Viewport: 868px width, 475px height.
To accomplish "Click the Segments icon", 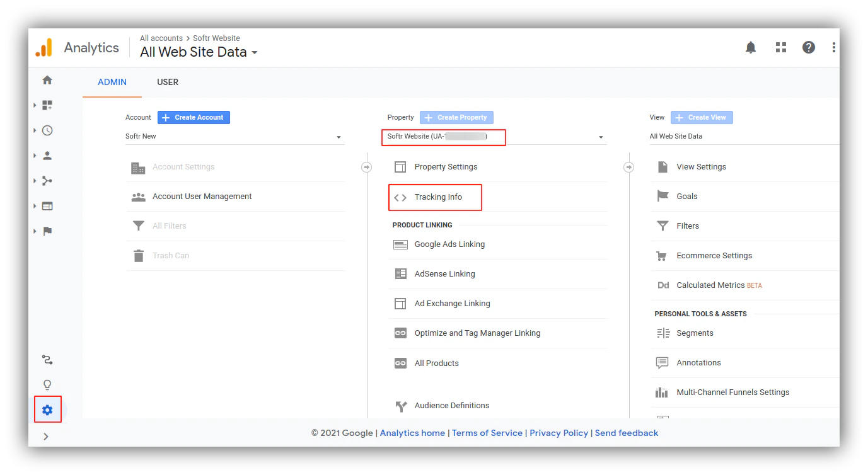I will tap(663, 333).
